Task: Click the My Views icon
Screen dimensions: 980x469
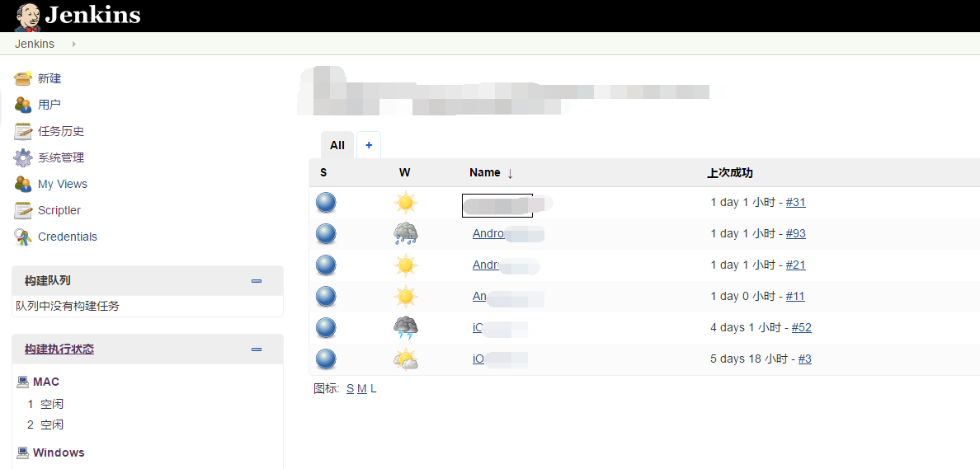Action: tap(23, 184)
